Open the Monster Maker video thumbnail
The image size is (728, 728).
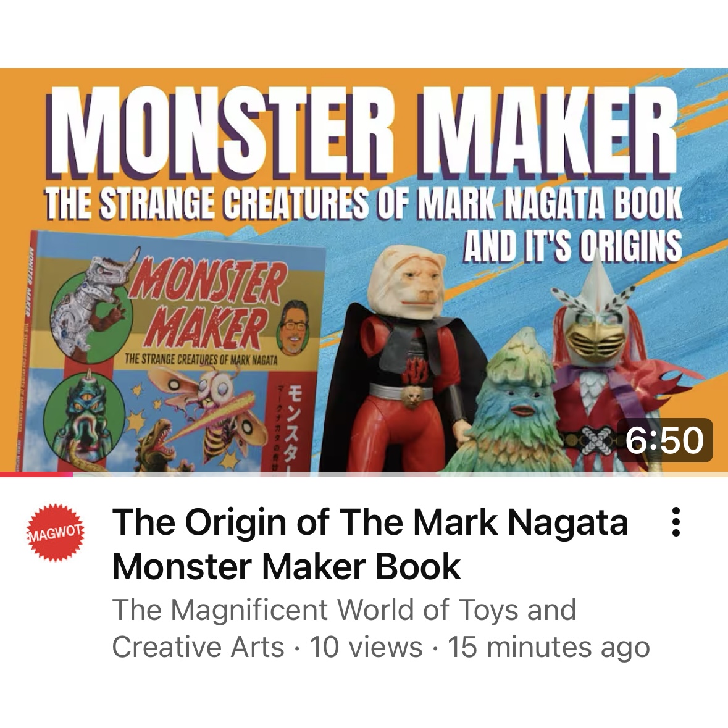(364, 270)
